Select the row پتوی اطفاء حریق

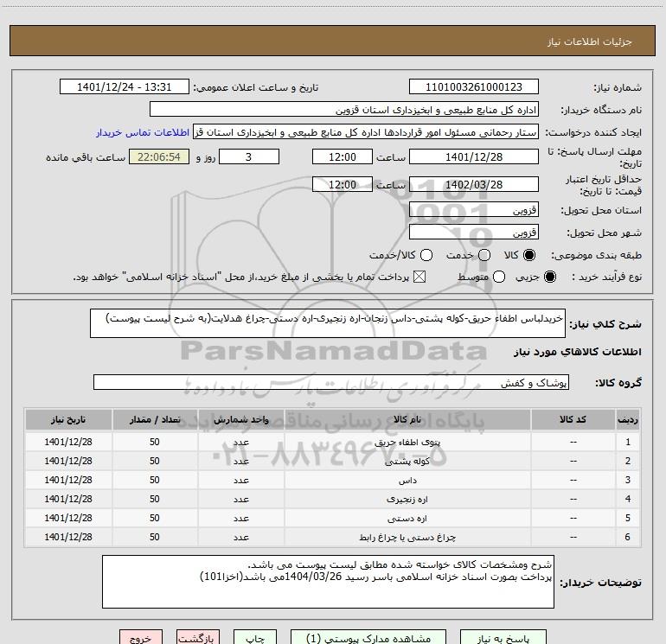click(x=333, y=442)
